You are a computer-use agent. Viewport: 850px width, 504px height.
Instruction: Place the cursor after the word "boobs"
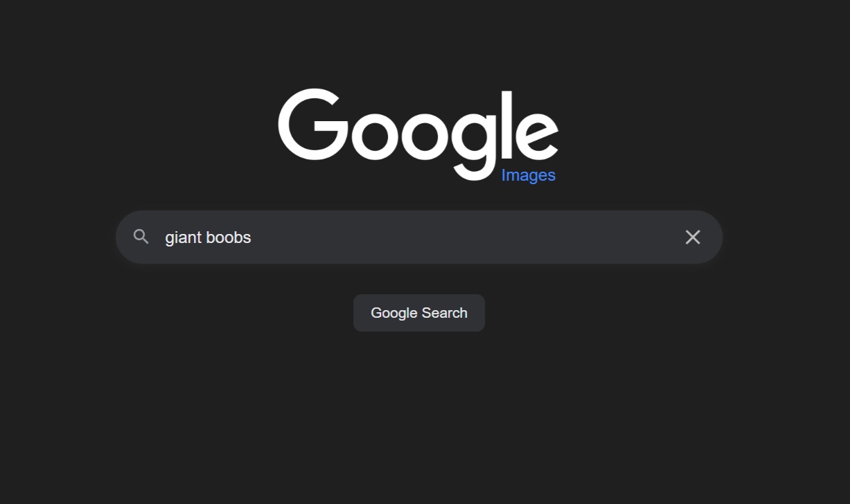[253, 237]
